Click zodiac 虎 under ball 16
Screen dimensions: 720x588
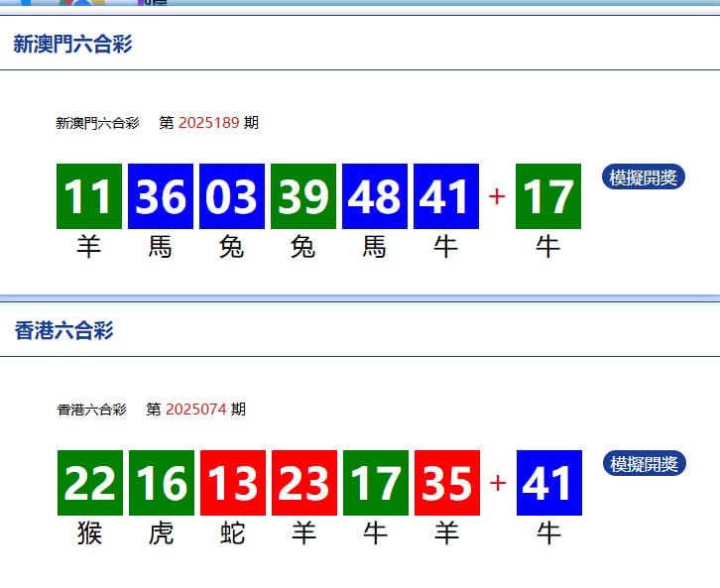click(x=162, y=533)
